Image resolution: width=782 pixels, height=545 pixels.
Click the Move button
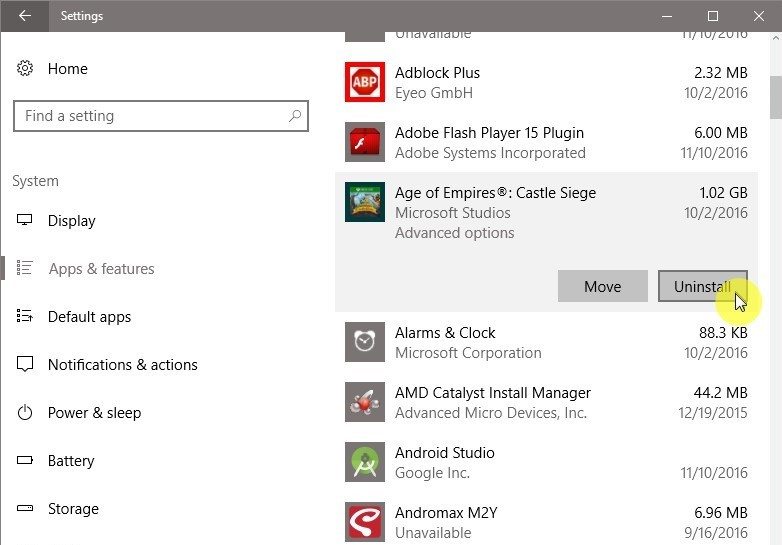pos(602,286)
